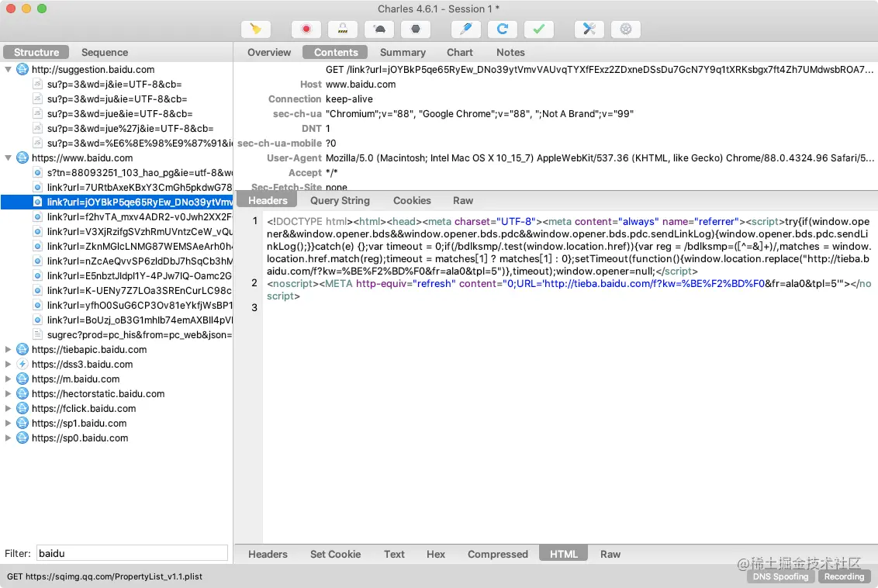Toggle the Breakpoints hexagon icon
878x588 pixels.
pos(416,29)
